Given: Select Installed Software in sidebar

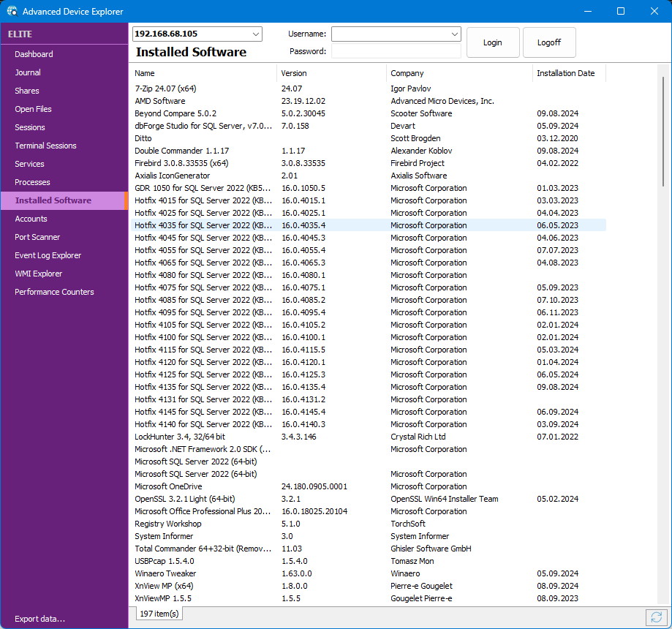Looking at the screenshot, I should (x=64, y=200).
